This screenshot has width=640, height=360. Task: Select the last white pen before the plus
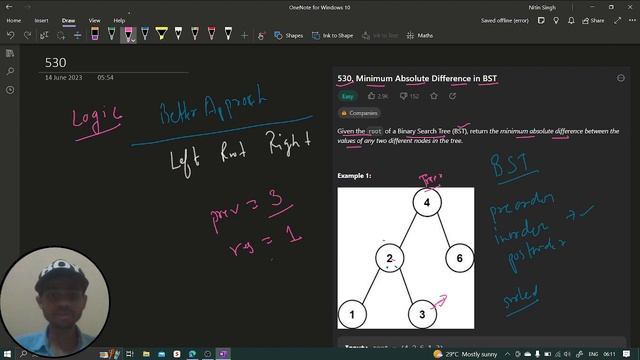[228, 33]
